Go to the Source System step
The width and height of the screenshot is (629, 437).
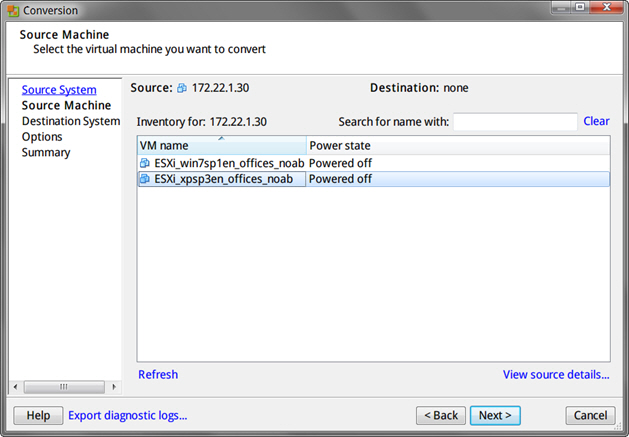(59, 90)
